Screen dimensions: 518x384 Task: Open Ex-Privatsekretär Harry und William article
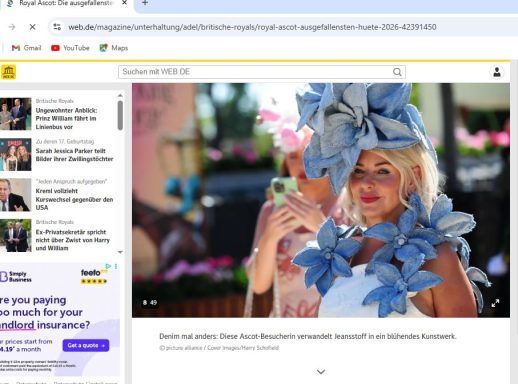point(73,240)
